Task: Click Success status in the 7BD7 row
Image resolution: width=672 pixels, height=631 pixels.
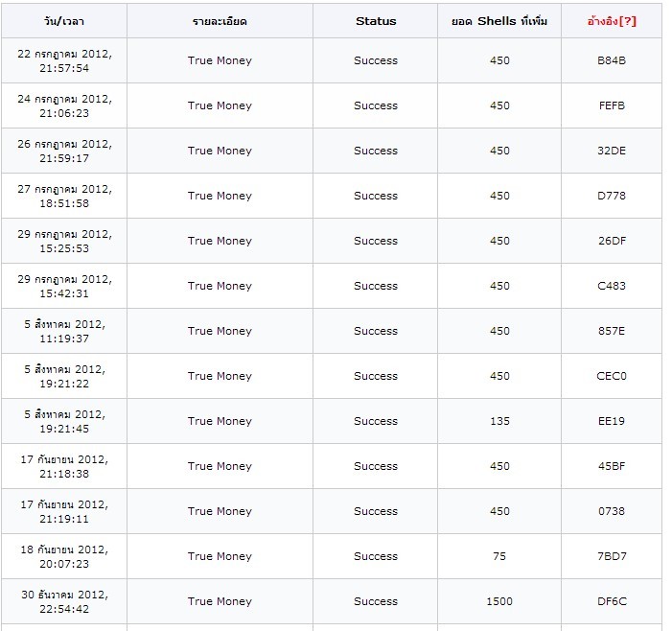Action: coord(376,556)
